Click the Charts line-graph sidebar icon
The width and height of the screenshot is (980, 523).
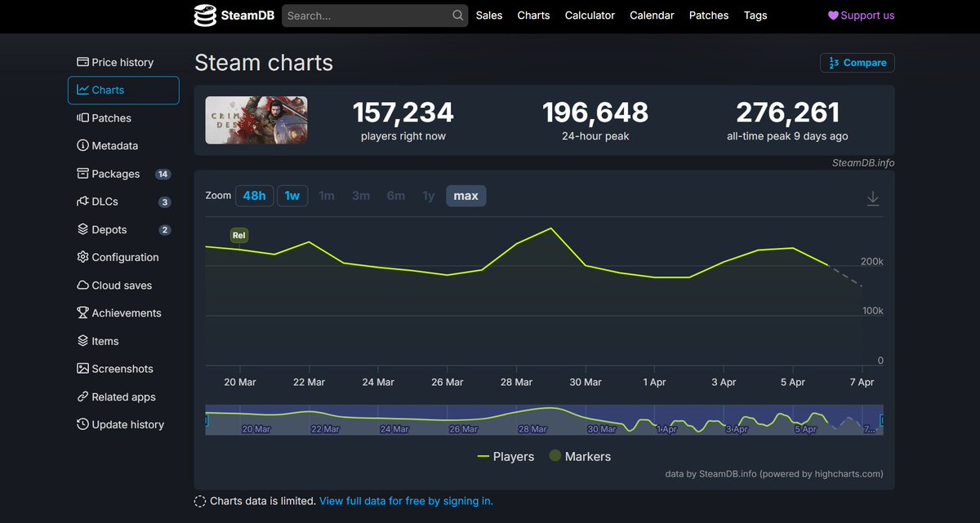tap(82, 90)
